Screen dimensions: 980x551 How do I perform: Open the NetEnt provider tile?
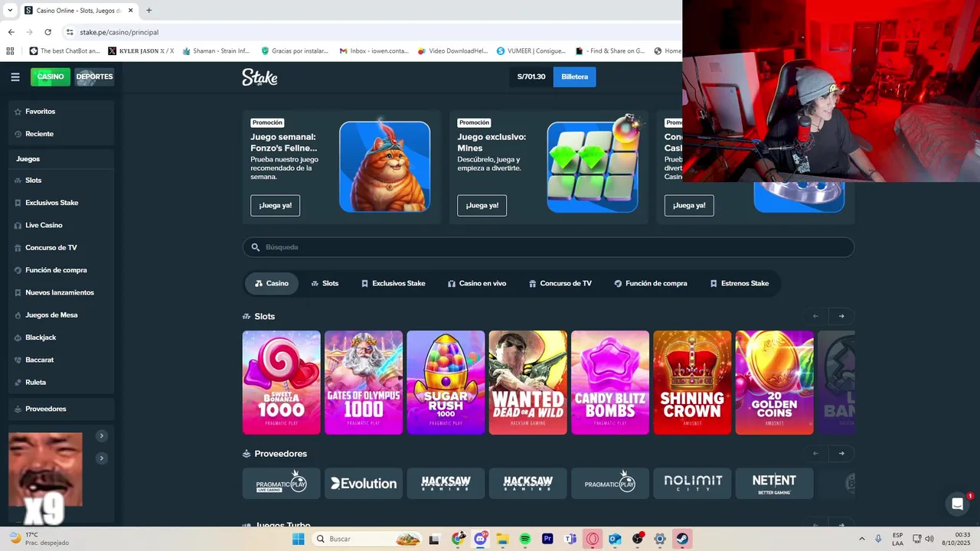point(775,484)
